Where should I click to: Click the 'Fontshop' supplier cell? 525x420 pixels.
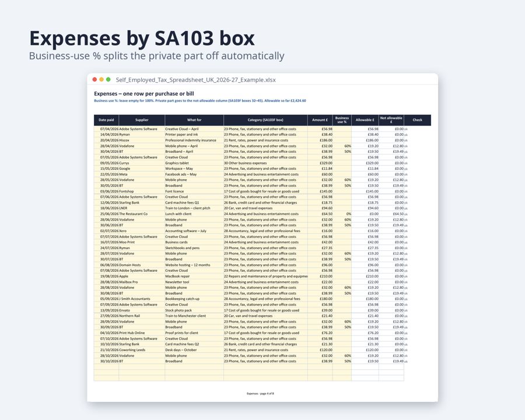142,191
